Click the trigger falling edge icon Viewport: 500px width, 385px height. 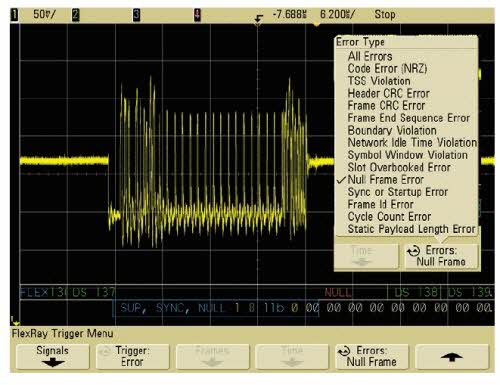pos(258,18)
